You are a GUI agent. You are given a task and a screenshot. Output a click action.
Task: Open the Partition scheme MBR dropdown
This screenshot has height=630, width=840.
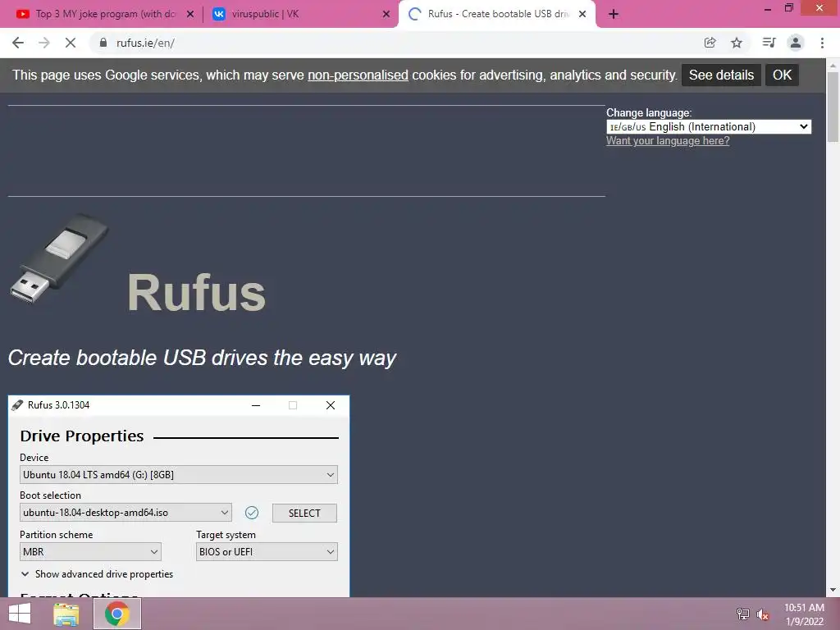(90, 552)
